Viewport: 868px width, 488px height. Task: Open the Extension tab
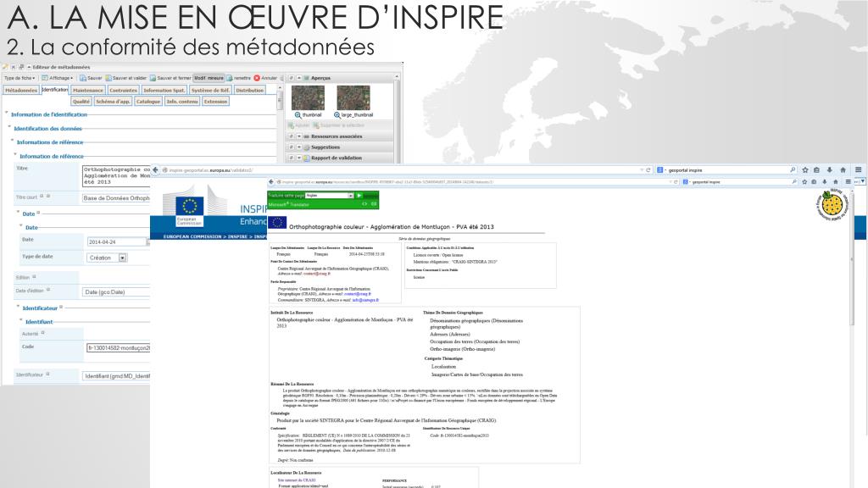(215, 102)
